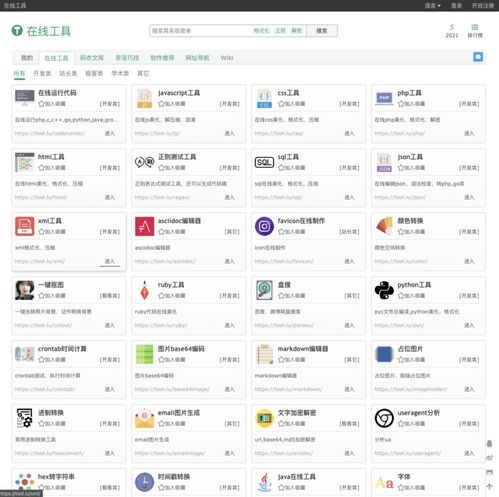The image size is (499, 497).
Task: Toggle 加入收藏 star for json工具
Action: pyautogui.click(x=401, y=168)
